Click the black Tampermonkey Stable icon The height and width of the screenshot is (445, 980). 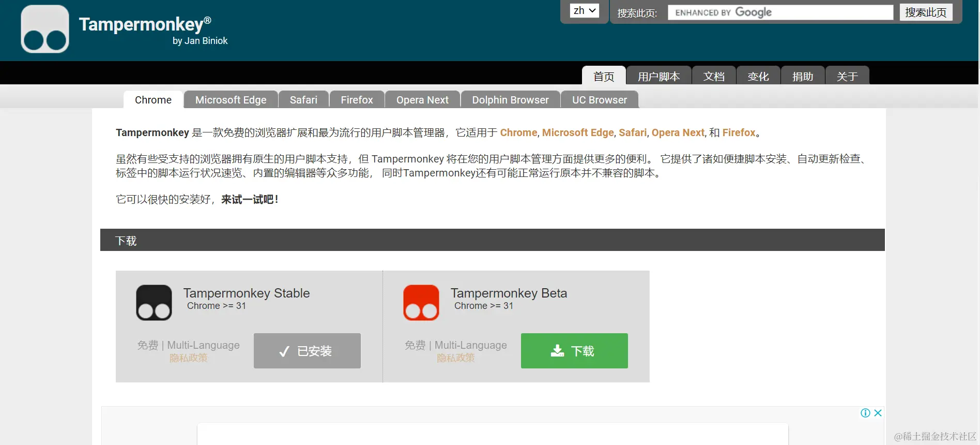[154, 303]
